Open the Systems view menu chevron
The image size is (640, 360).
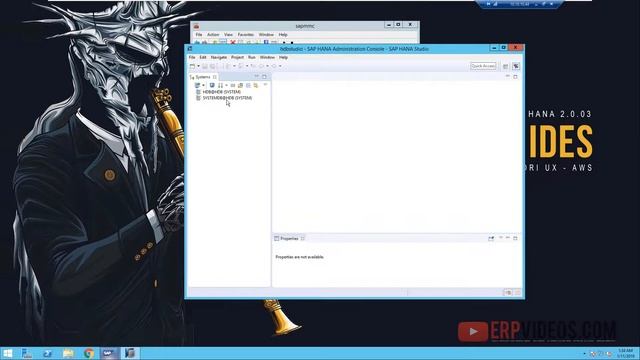(265, 84)
